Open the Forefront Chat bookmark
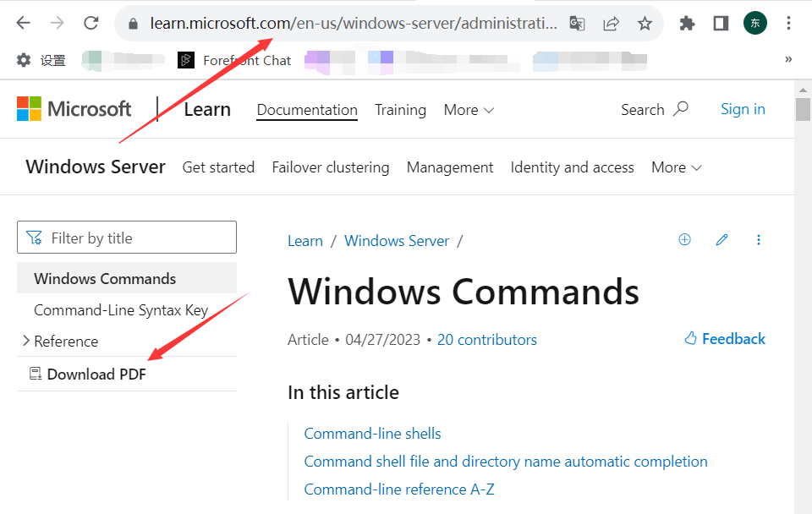The width and height of the screenshot is (812, 514). 234,61
